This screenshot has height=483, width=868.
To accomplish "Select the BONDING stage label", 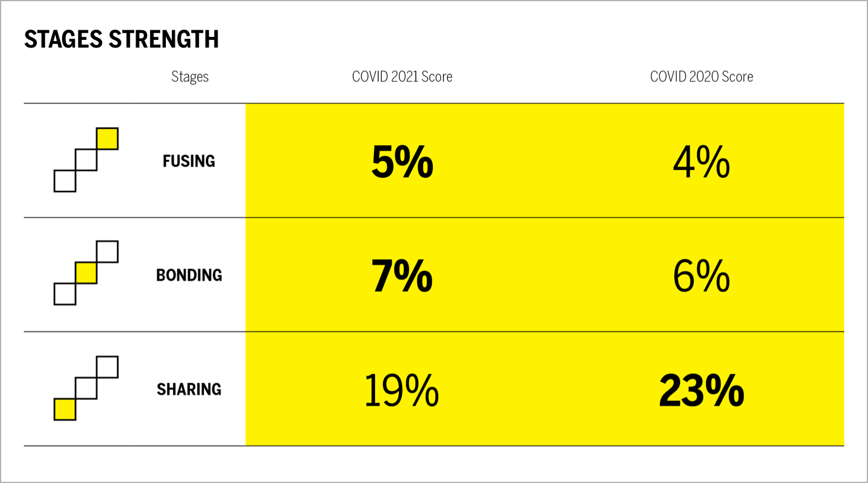I will 188,275.
